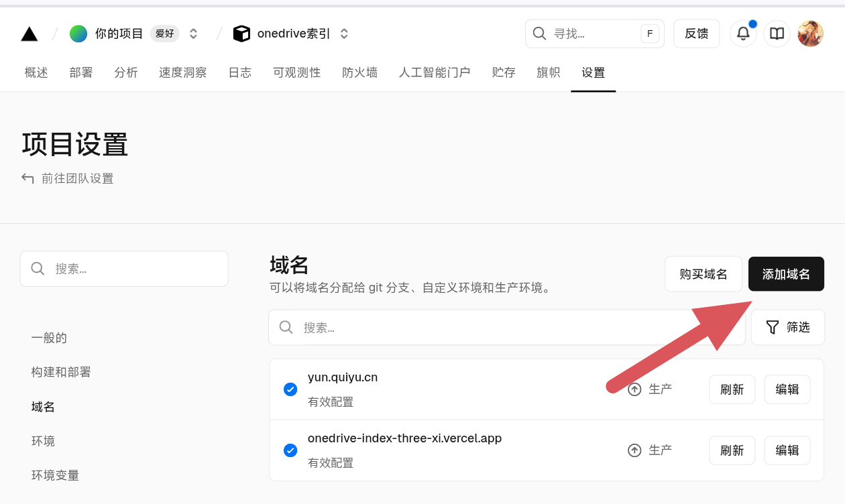Click the green team avatar circle
The image size is (845, 504).
(x=78, y=33)
